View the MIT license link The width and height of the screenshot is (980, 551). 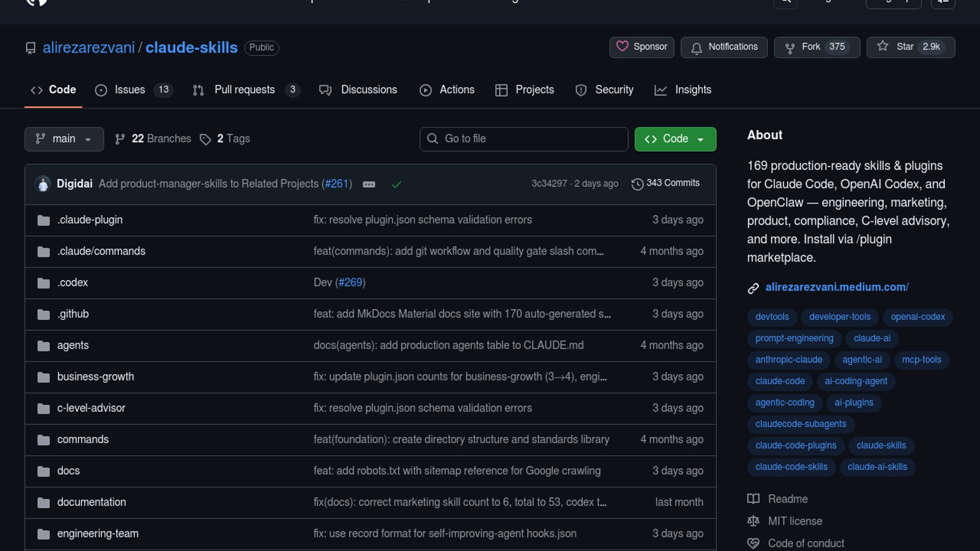795,521
